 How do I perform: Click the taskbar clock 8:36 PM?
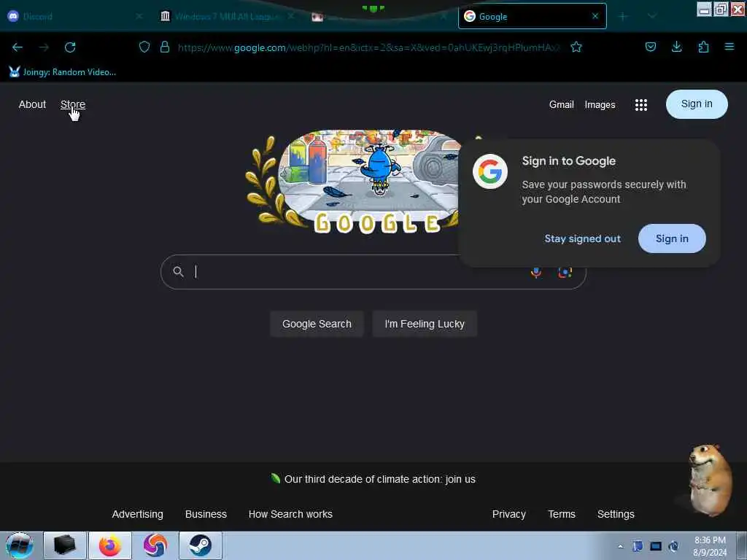pos(710,546)
